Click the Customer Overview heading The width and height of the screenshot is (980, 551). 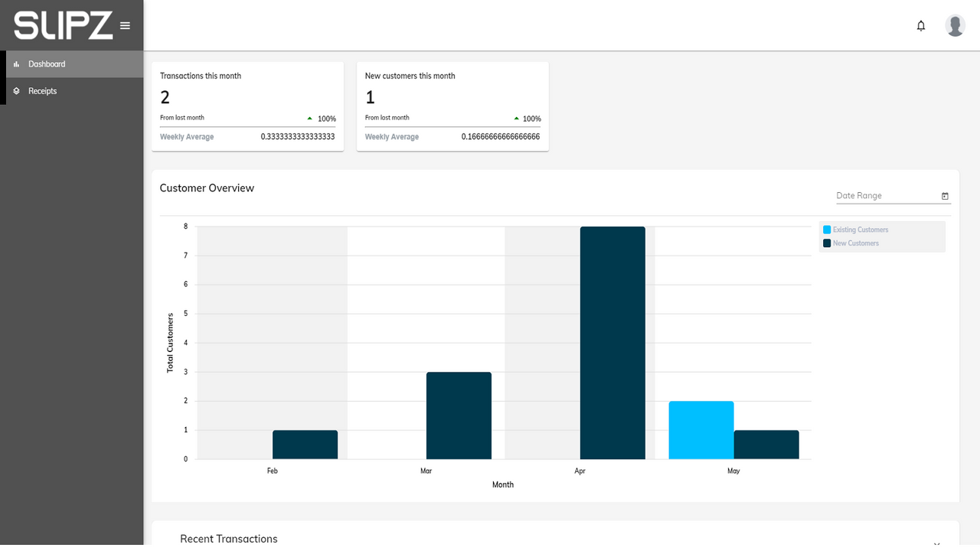207,188
